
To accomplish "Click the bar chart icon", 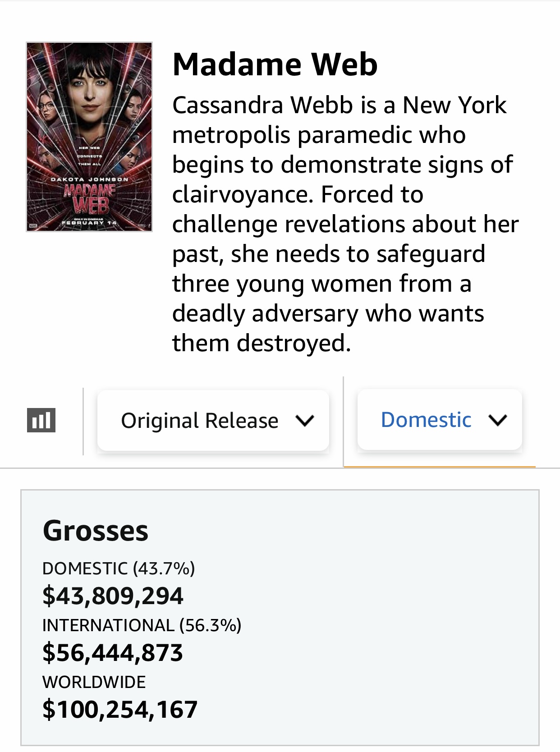I will coord(41,420).
